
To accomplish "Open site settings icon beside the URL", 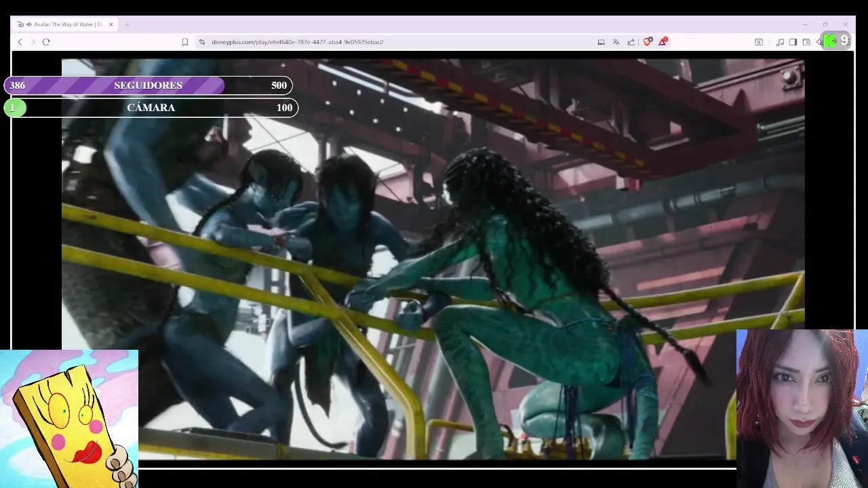I will click(x=201, y=42).
